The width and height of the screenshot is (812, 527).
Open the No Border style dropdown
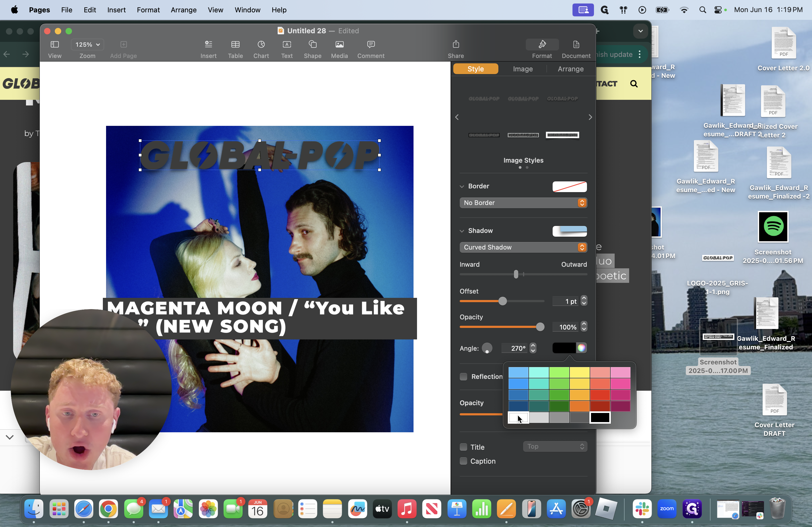pyautogui.click(x=523, y=203)
